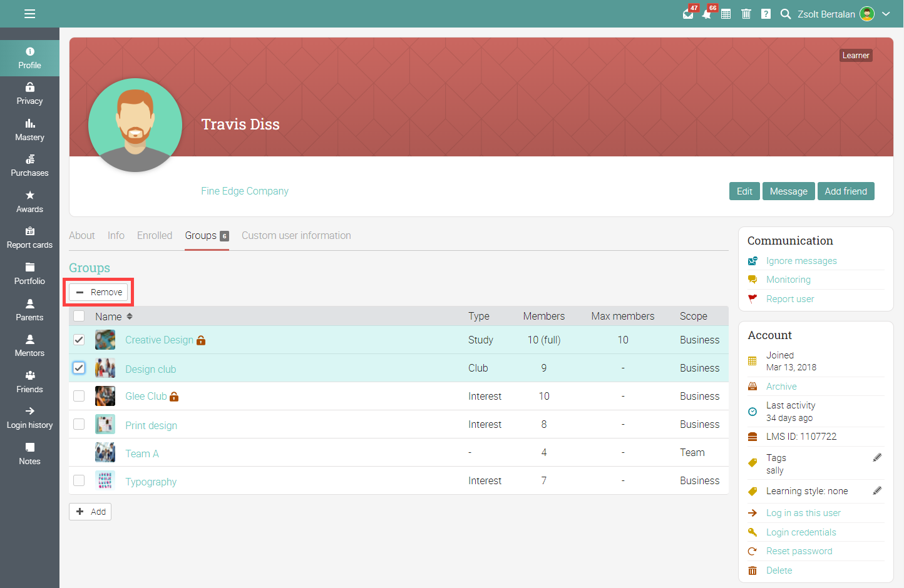Switch to Custom user information tab
This screenshot has width=904, height=588.
(296, 235)
